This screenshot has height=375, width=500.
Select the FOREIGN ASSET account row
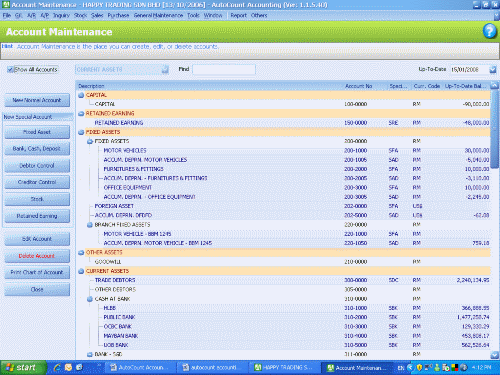[283, 206]
